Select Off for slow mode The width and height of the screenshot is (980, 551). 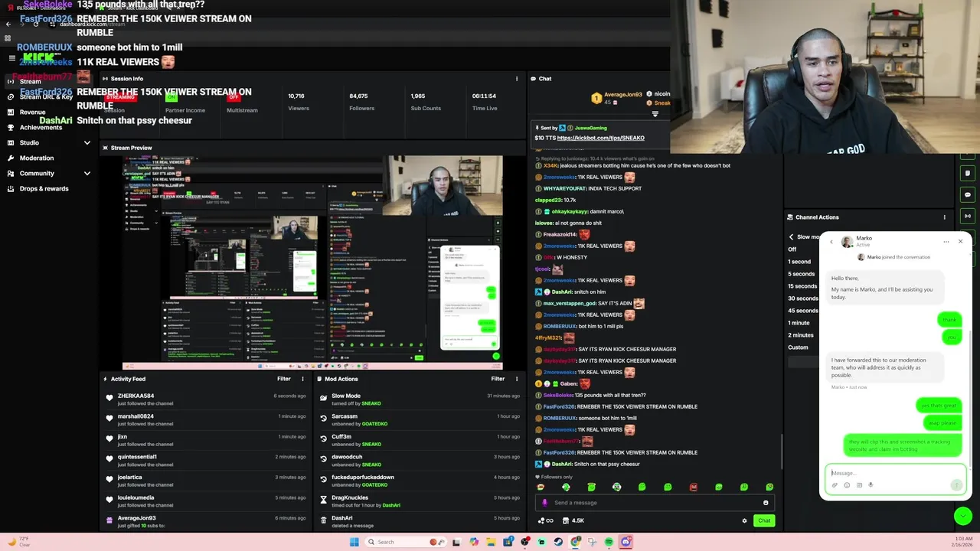792,249
